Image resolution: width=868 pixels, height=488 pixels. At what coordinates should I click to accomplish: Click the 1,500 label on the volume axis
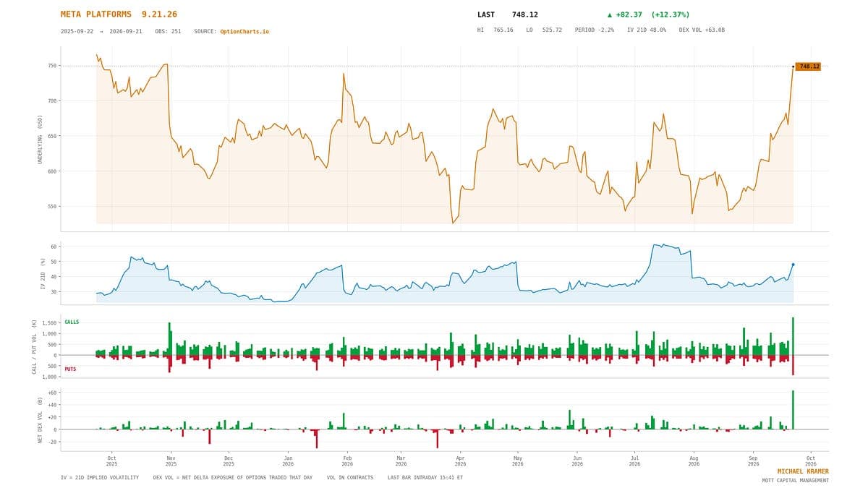[x=49, y=323]
